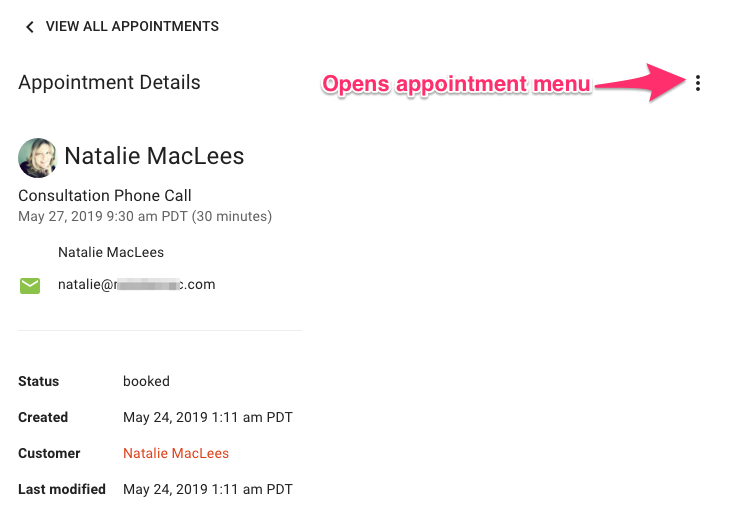Click the Appointment Details heading

pyautogui.click(x=109, y=82)
